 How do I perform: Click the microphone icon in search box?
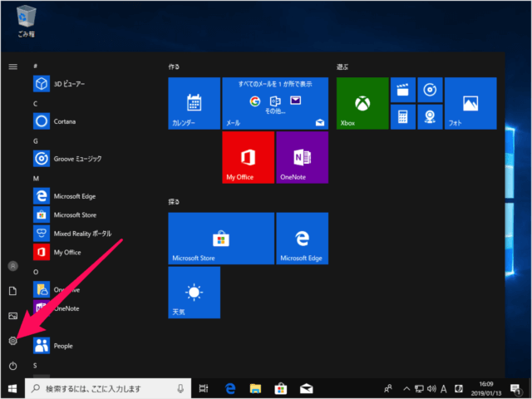(180, 388)
